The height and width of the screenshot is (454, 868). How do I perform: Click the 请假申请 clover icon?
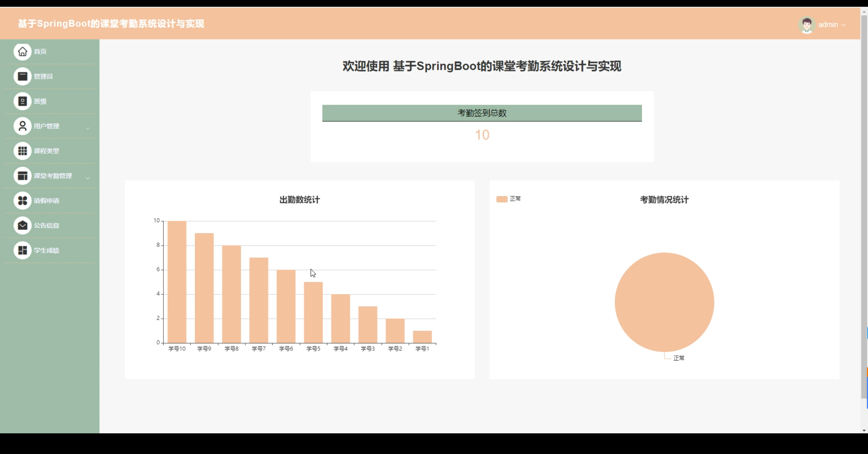pyautogui.click(x=22, y=201)
